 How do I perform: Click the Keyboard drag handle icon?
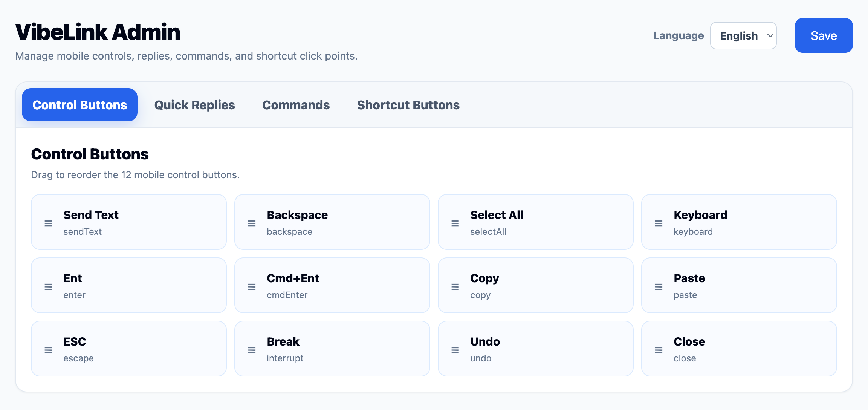point(658,223)
